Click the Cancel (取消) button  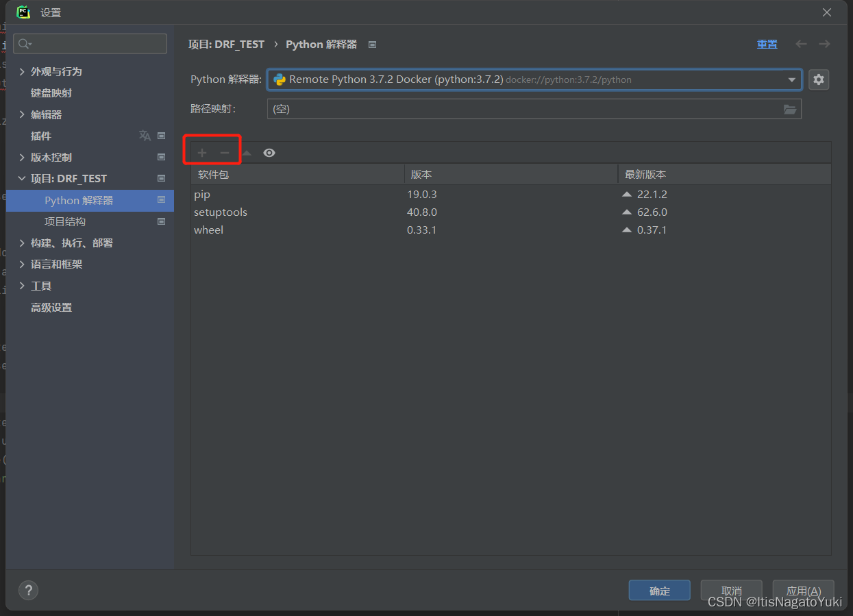click(731, 591)
